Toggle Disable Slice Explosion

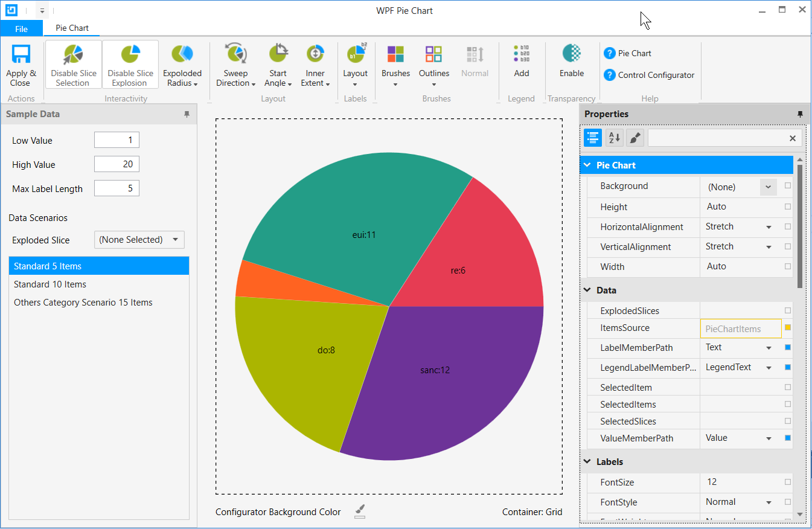pos(130,65)
